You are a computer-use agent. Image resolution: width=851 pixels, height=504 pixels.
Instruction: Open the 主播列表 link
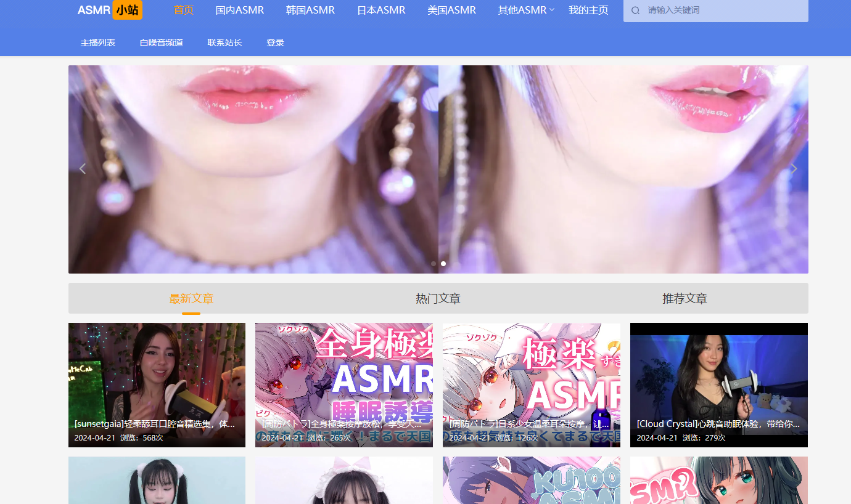98,43
